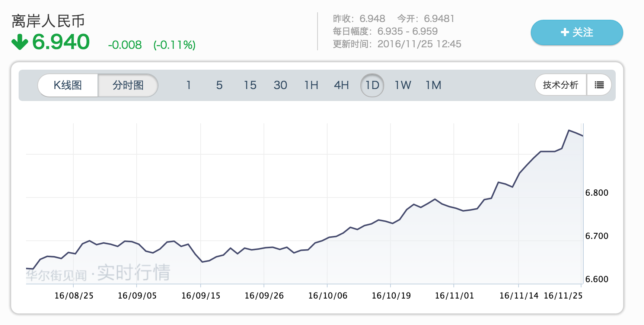Switch to 分时图 chart view
The width and height of the screenshot is (644, 325).
tap(128, 85)
